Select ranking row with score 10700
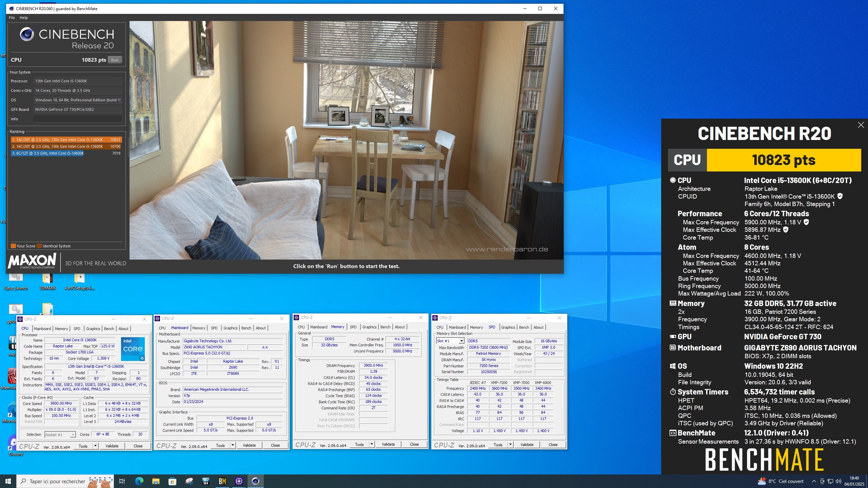The image size is (868, 488). tap(66, 146)
